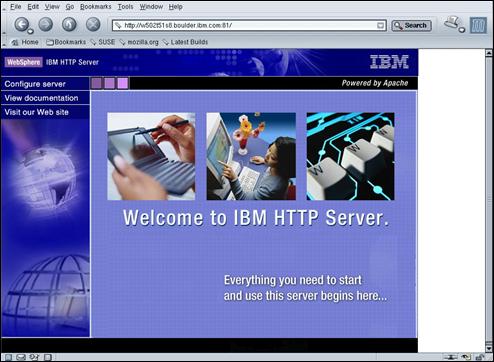Click the scrollbar up arrow
Image resolution: width=494 pixels, height=362 pixels.
click(x=489, y=52)
